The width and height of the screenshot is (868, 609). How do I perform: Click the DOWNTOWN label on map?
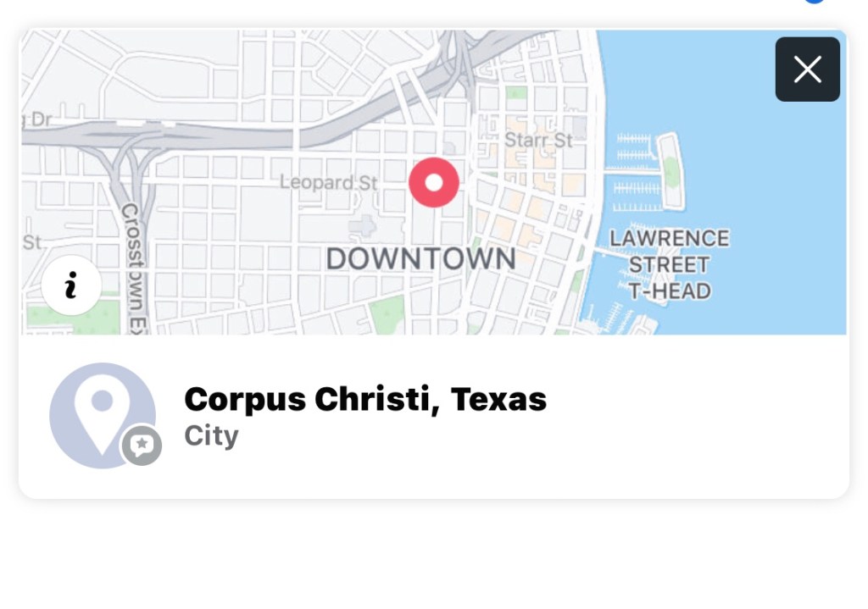click(x=421, y=259)
